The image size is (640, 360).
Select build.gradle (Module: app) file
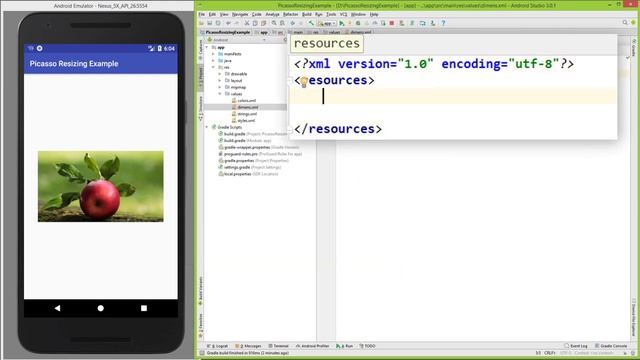click(x=245, y=140)
